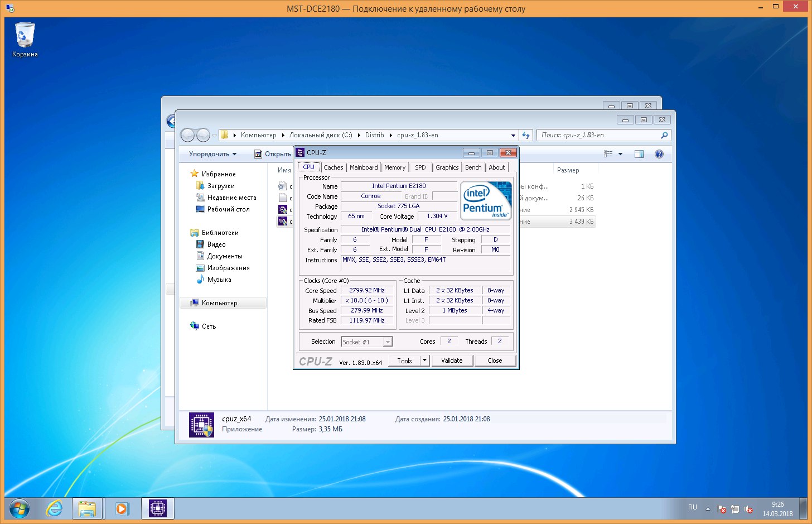Select Компьютер in the navigation pane
The height and width of the screenshot is (524, 812).
223,303
